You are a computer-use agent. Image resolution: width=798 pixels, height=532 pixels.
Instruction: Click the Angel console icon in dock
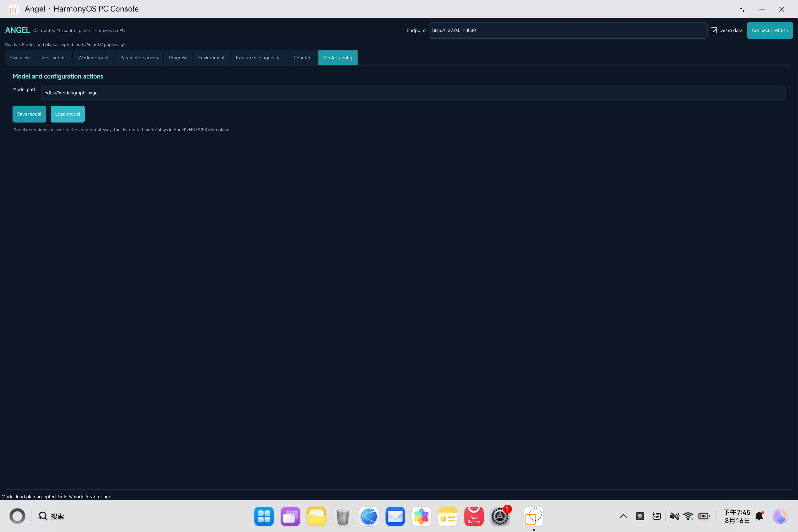(x=533, y=516)
